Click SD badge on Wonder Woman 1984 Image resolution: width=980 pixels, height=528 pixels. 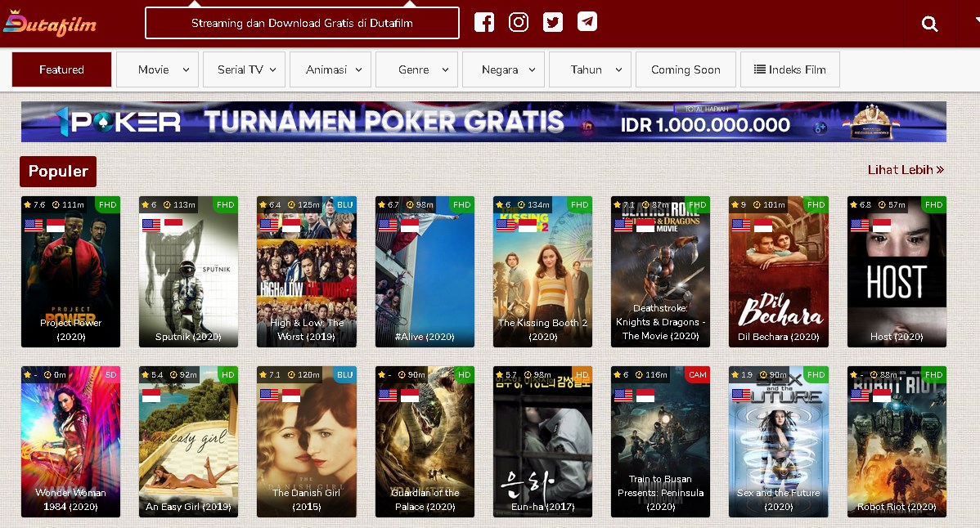[x=110, y=375]
